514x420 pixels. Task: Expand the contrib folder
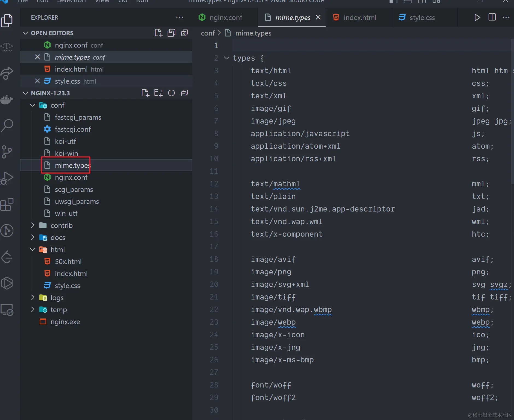(x=33, y=225)
